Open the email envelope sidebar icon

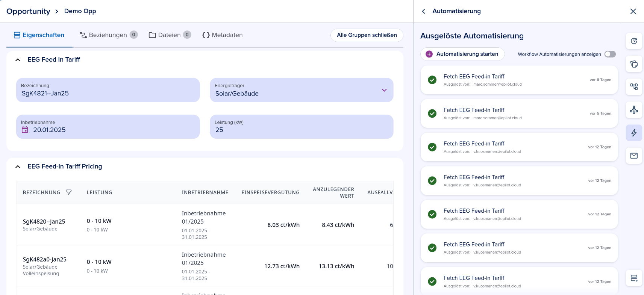click(634, 156)
